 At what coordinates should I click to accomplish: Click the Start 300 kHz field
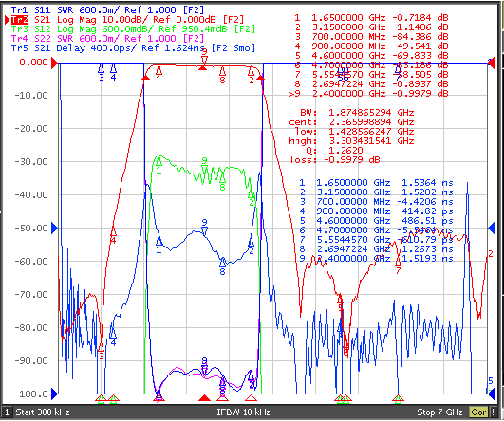click(x=43, y=412)
